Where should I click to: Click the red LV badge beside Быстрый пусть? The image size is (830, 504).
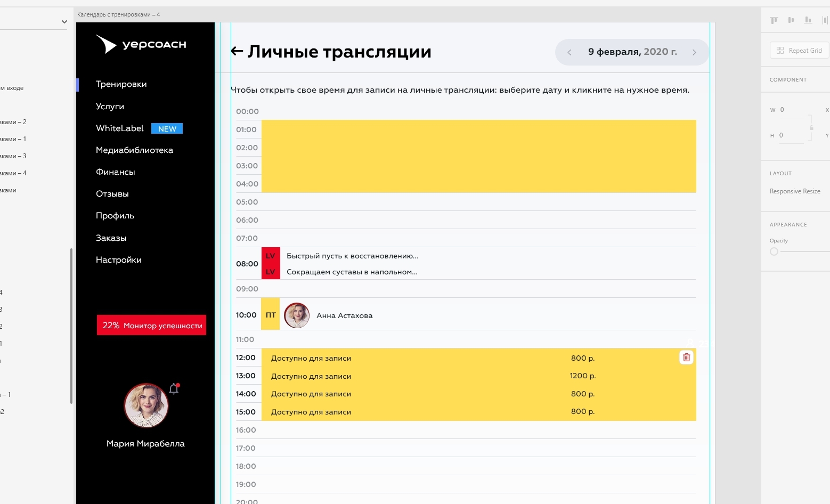[x=271, y=256]
